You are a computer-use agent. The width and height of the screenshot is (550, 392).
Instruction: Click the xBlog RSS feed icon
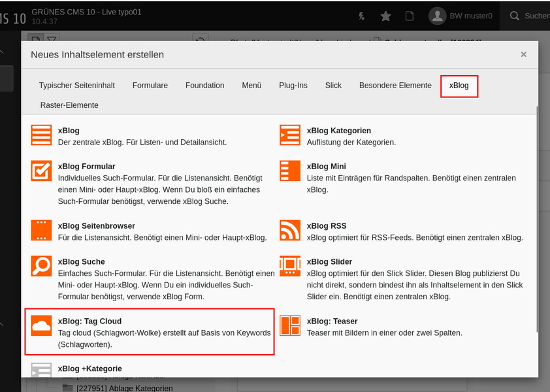tap(290, 230)
